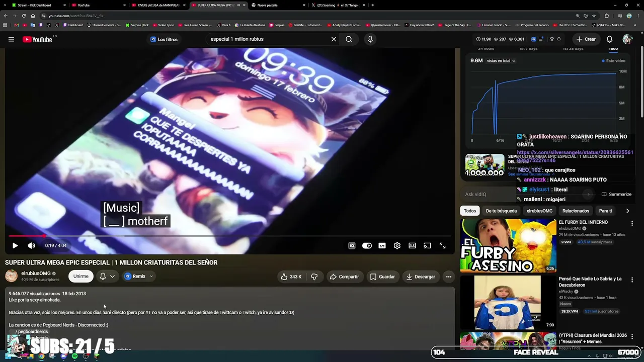Open elrubiusOMG channel avatar
Screen dimensions: 644x362
point(11,276)
